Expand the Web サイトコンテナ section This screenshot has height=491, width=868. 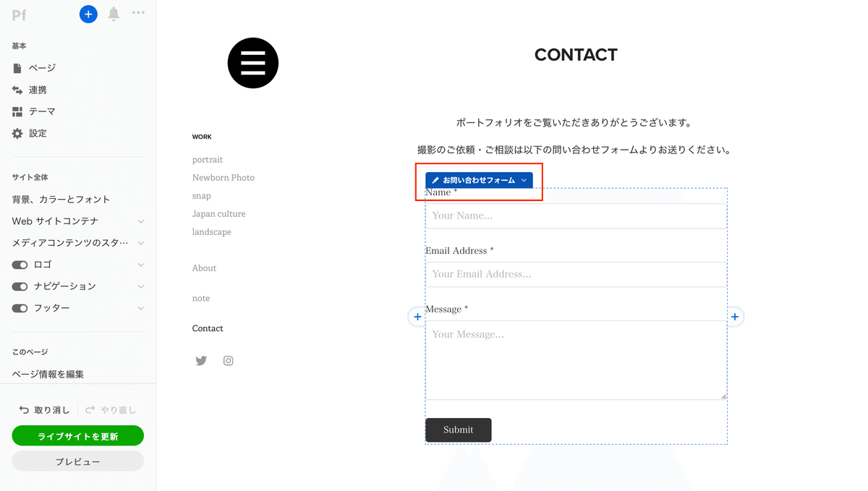[x=141, y=221]
